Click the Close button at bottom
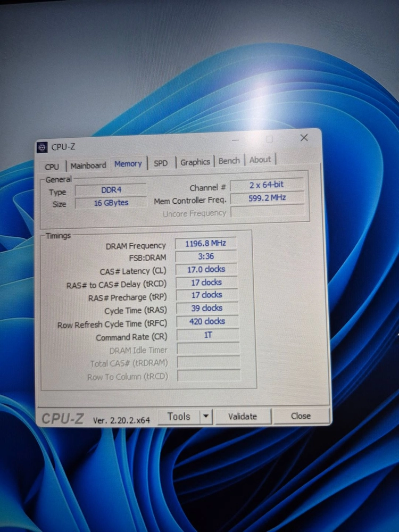399x532 pixels. 301,416
